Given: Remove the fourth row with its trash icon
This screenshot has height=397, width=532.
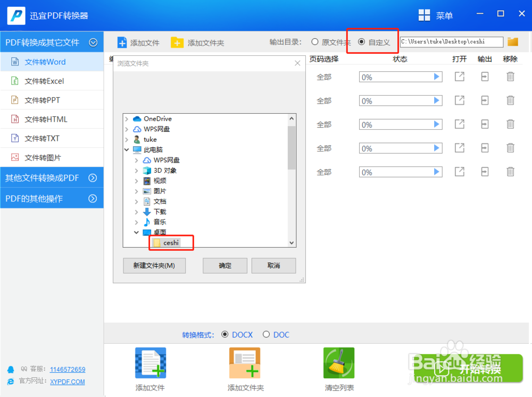Looking at the screenshot, I should (x=510, y=148).
